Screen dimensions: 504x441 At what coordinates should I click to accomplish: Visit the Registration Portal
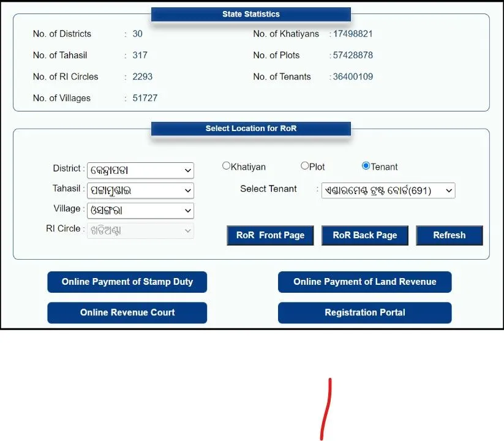365,312
